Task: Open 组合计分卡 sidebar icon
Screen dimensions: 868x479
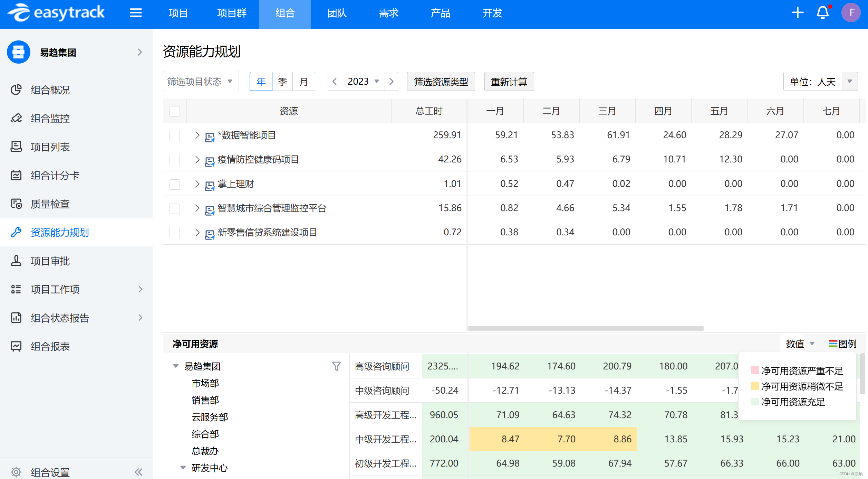Action: click(x=16, y=175)
